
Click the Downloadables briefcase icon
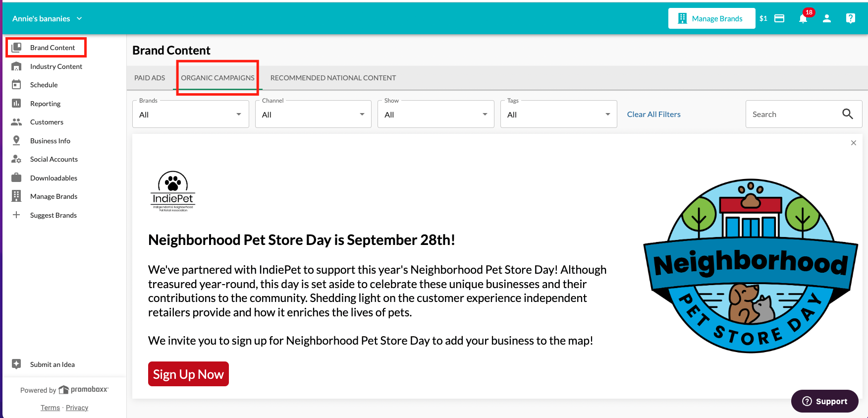(x=16, y=178)
